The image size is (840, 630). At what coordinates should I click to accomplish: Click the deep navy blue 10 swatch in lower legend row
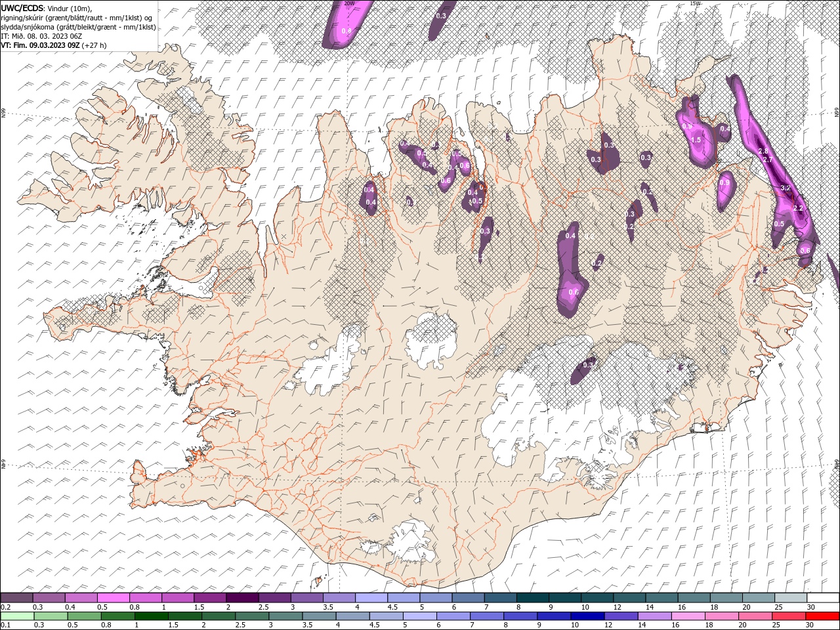click(587, 616)
